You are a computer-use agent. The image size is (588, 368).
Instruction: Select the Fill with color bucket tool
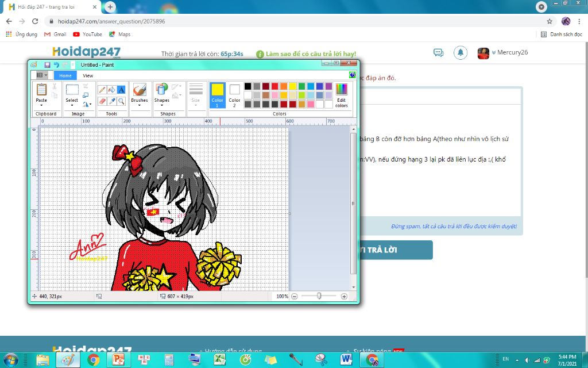(112, 90)
